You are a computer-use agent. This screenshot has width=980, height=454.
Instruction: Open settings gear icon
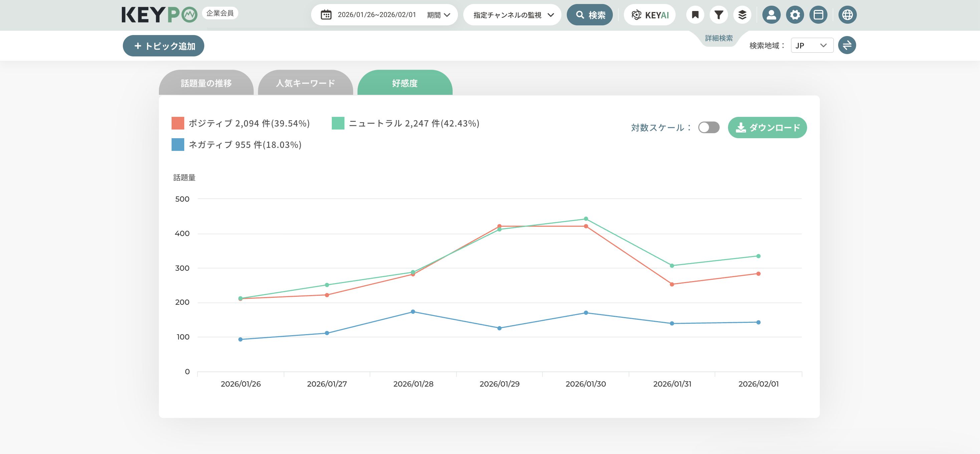coord(795,15)
